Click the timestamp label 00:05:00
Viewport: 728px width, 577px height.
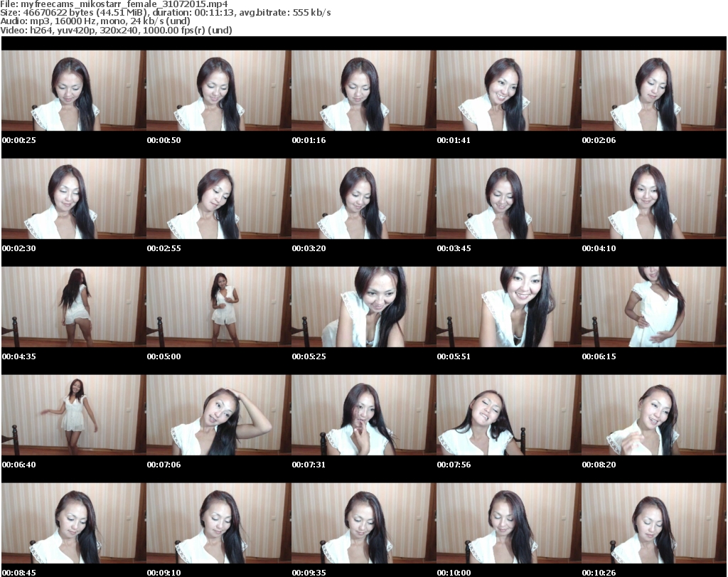(164, 356)
